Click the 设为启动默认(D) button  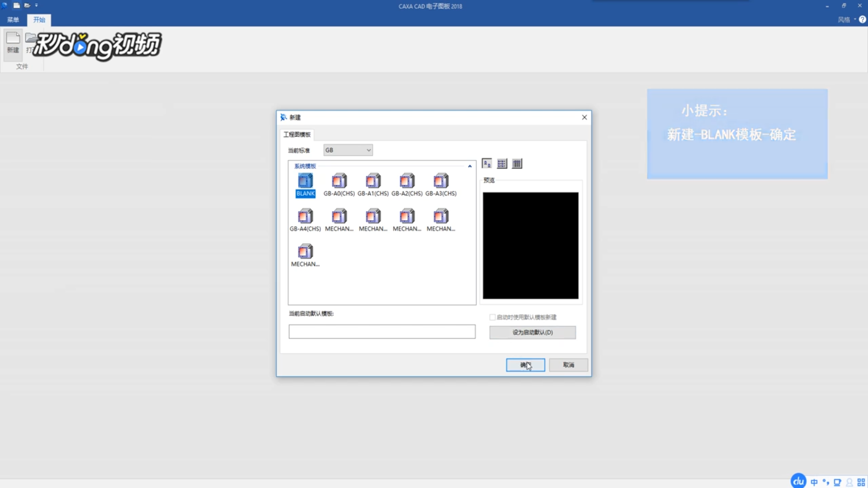533,333
